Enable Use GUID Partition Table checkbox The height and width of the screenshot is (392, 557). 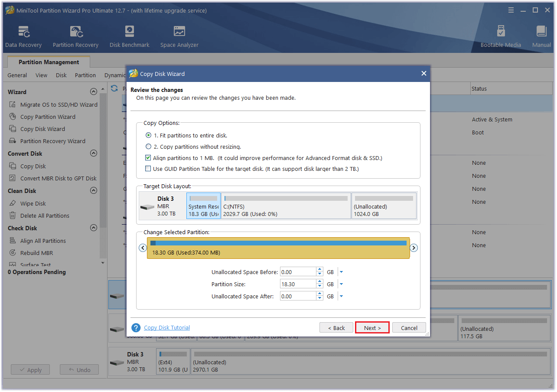148,169
